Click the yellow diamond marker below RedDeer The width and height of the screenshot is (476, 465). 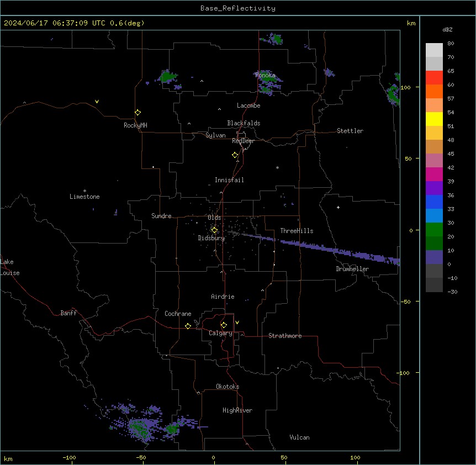(235, 155)
